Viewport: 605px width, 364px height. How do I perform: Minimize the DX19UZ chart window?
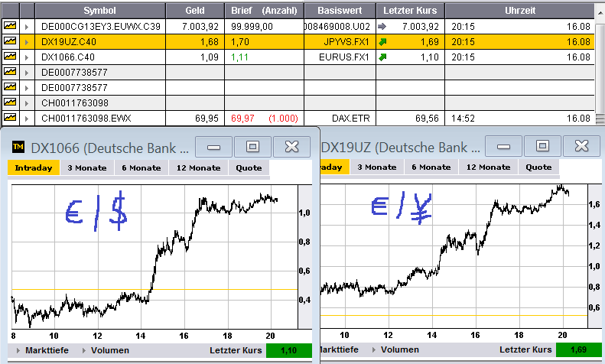click(503, 146)
